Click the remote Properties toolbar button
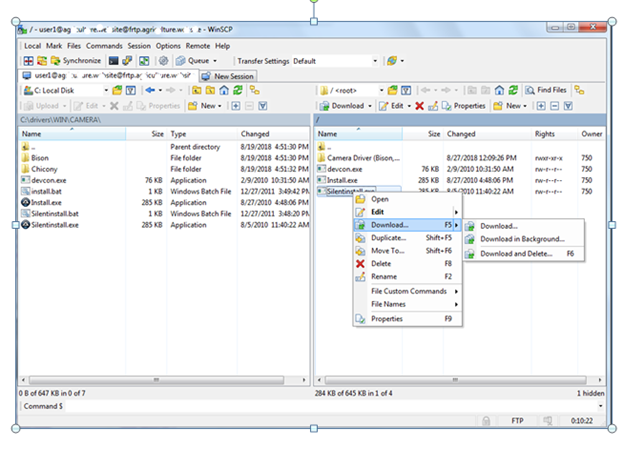This screenshot has height=449, width=624. point(464,106)
